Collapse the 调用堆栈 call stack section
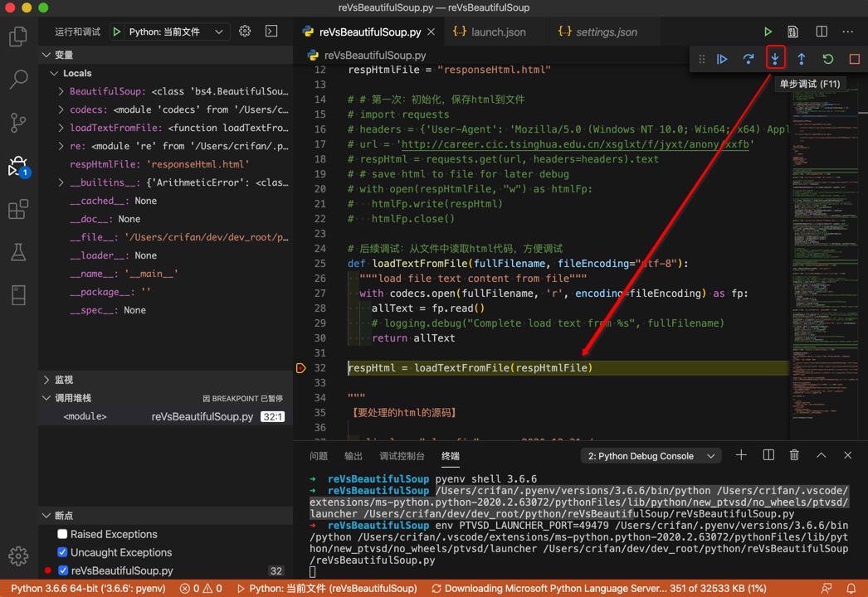 click(x=46, y=398)
